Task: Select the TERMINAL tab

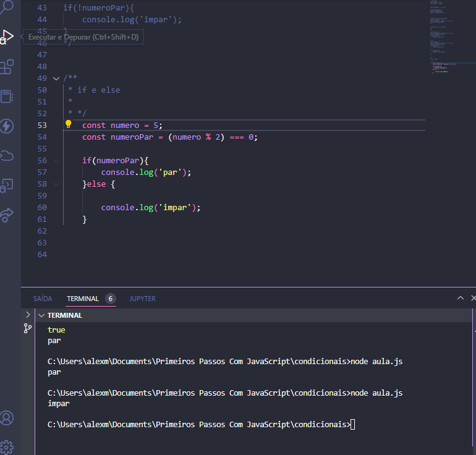Action: [x=83, y=299]
